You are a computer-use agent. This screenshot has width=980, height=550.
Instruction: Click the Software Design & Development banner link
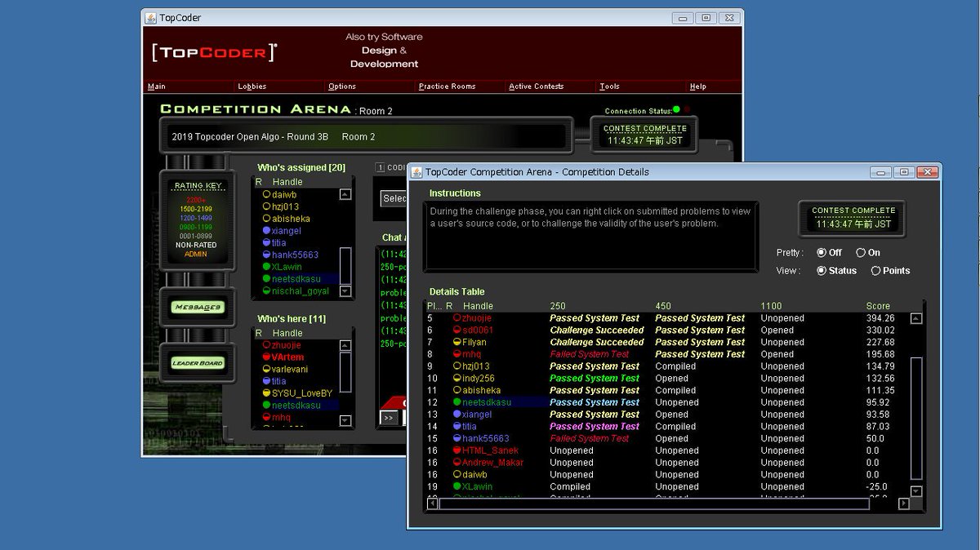click(384, 51)
